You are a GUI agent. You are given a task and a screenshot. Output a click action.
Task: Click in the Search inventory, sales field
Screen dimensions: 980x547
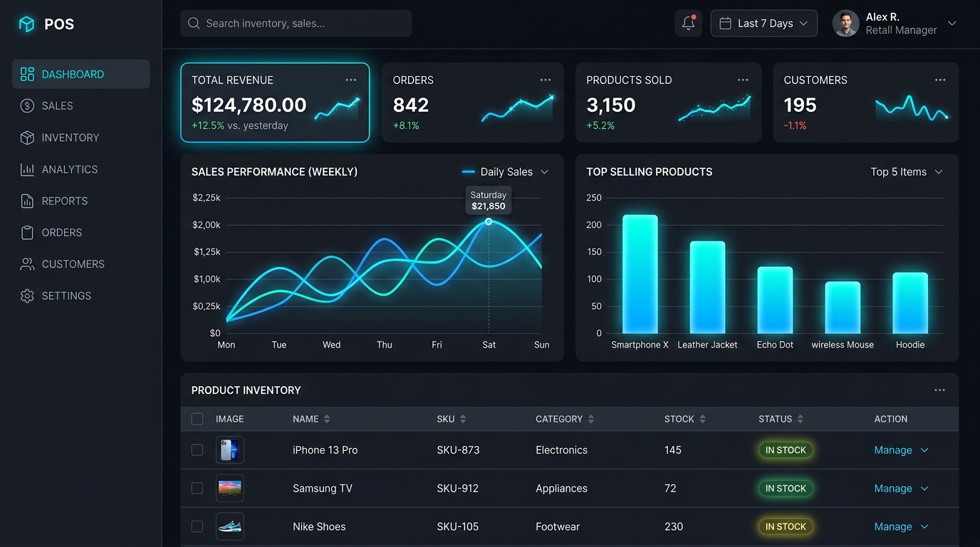(296, 24)
